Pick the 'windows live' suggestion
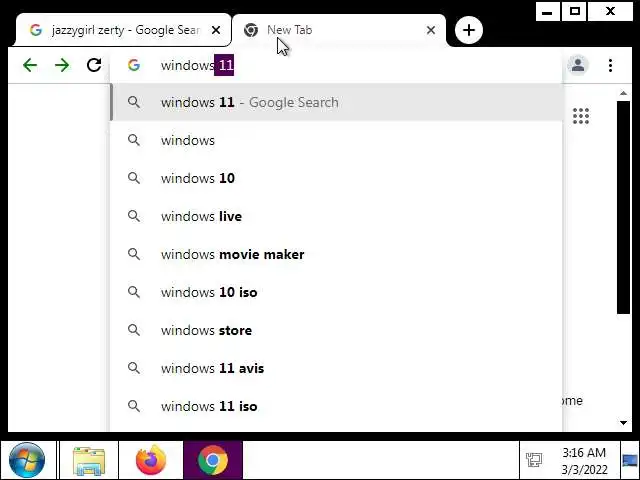The width and height of the screenshot is (640, 480). click(337, 216)
